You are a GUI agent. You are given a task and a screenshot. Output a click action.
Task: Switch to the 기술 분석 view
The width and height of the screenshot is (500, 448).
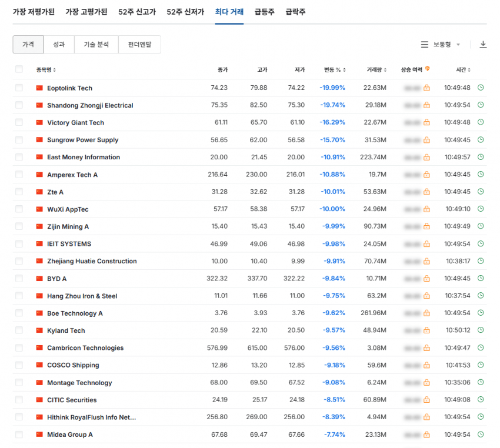(96, 44)
